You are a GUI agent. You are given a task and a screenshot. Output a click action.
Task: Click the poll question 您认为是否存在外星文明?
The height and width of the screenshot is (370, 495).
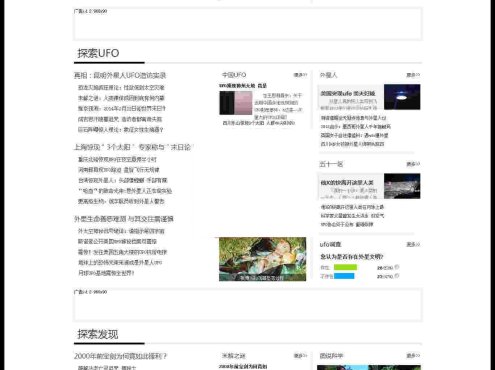(352, 257)
